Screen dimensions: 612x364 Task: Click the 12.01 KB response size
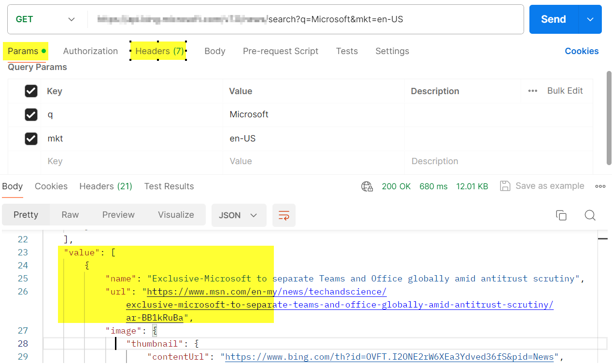(x=472, y=186)
